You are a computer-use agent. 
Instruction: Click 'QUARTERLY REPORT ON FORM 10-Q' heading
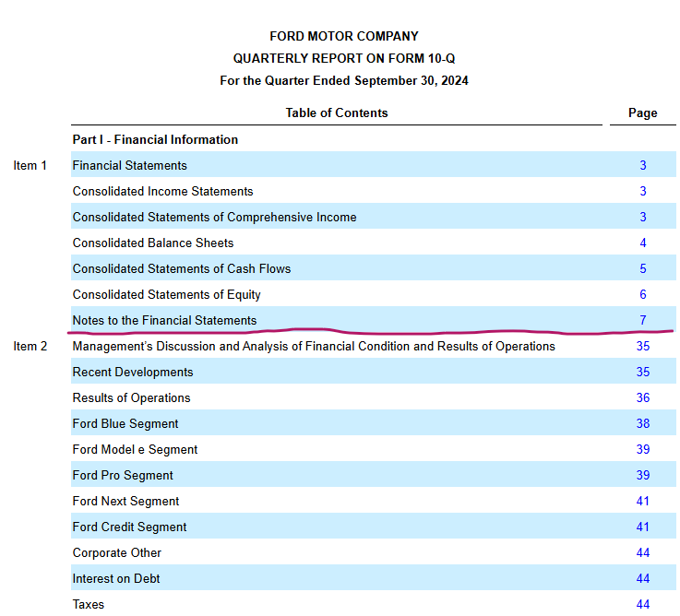(x=344, y=58)
